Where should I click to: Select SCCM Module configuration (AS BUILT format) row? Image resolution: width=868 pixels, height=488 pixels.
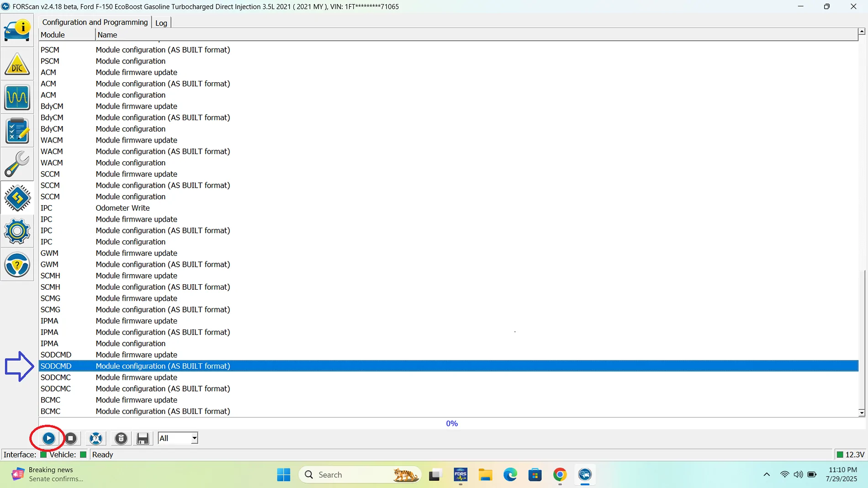[x=448, y=185]
